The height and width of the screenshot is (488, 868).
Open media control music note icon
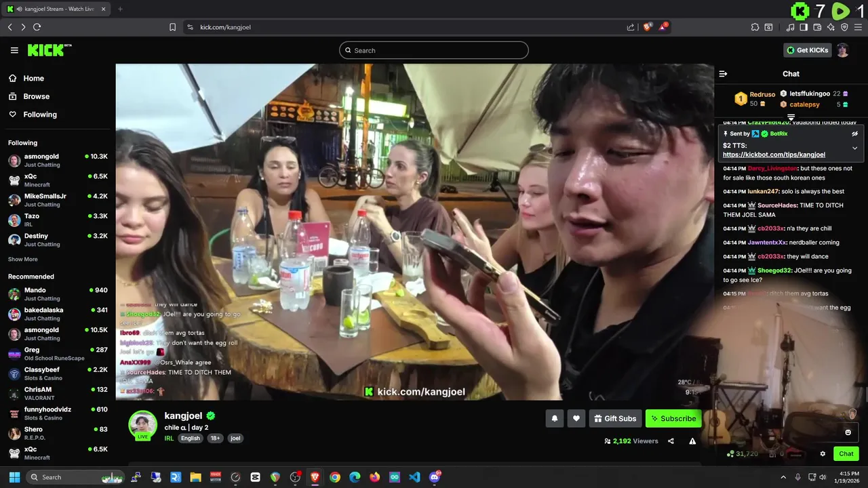790,27
